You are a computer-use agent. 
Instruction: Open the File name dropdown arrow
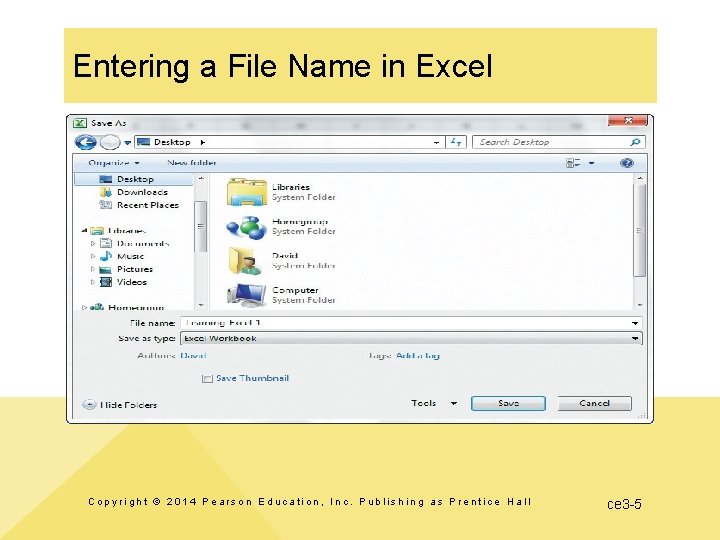(635, 323)
